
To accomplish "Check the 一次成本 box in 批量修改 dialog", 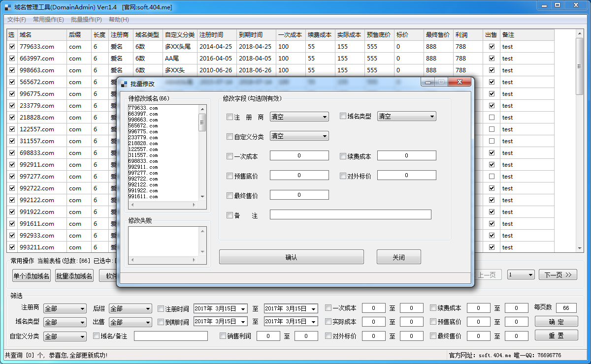I will pos(230,156).
